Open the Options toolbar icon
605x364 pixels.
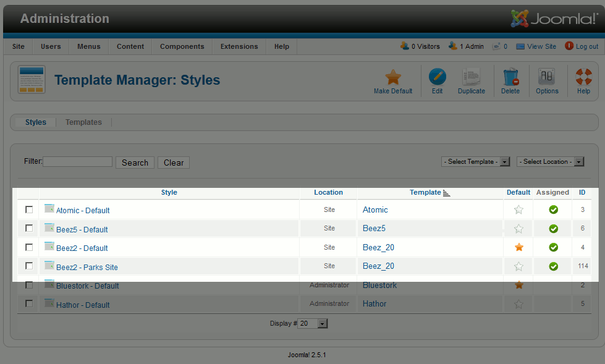coord(547,78)
